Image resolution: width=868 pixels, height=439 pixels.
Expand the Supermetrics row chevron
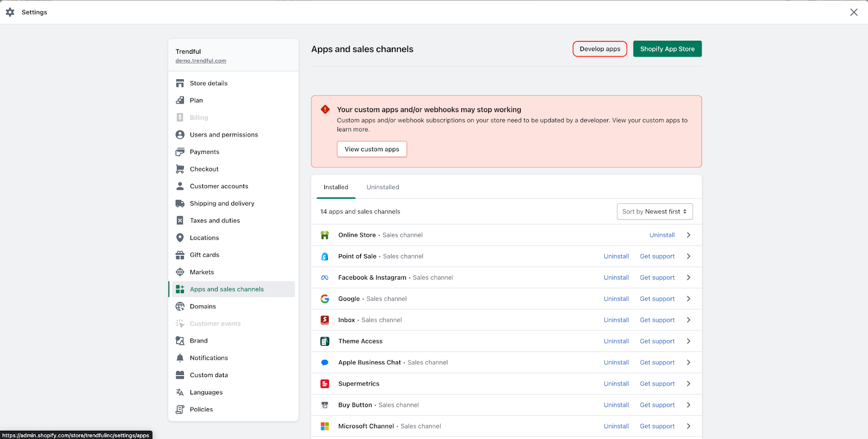click(x=688, y=384)
